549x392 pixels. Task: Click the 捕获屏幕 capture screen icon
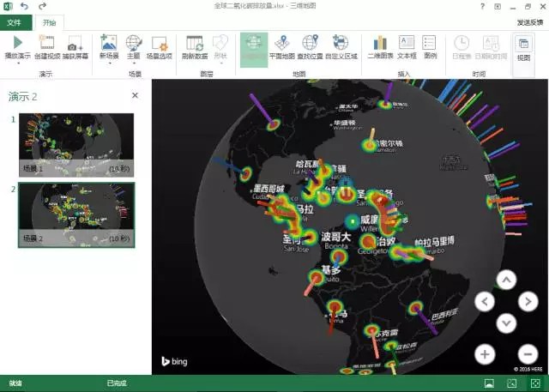click(x=75, y=43)
